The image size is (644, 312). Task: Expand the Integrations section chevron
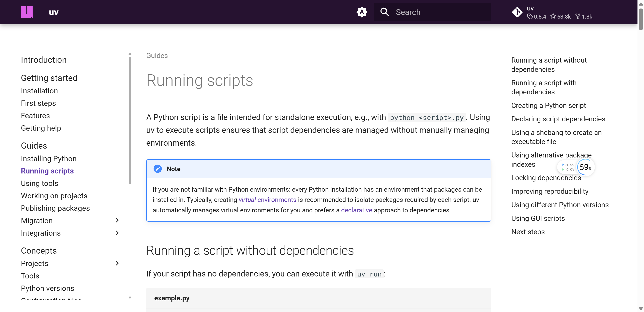coord(117,233)
